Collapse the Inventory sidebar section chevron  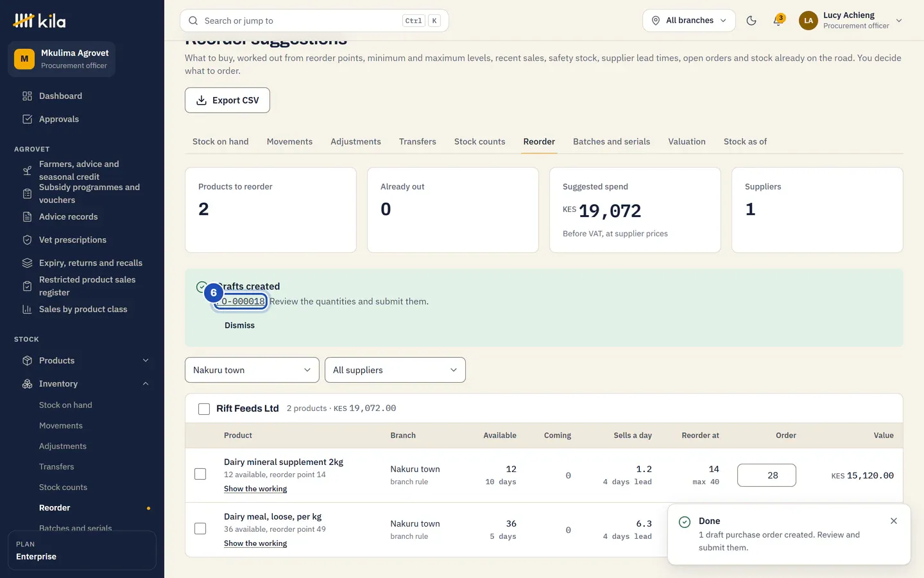click(x=146, y=383)
